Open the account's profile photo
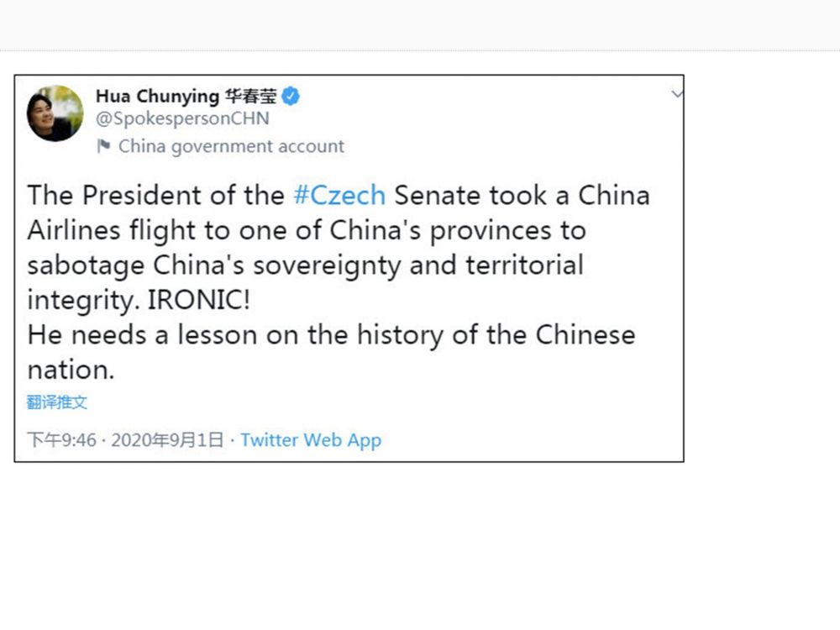This screenshot has width=840, height=630. tap(55, 113)
